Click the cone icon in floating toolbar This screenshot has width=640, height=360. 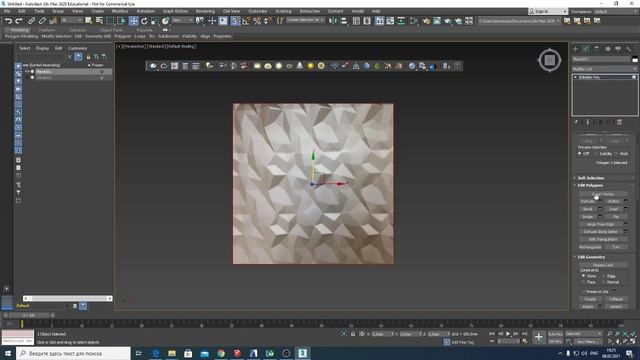tap(300, 66)
